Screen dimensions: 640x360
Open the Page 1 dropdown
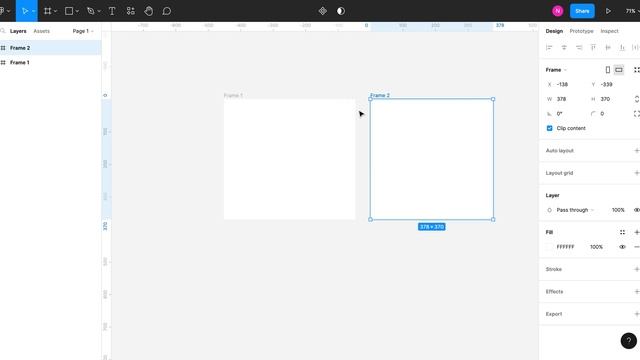[83, 31]
